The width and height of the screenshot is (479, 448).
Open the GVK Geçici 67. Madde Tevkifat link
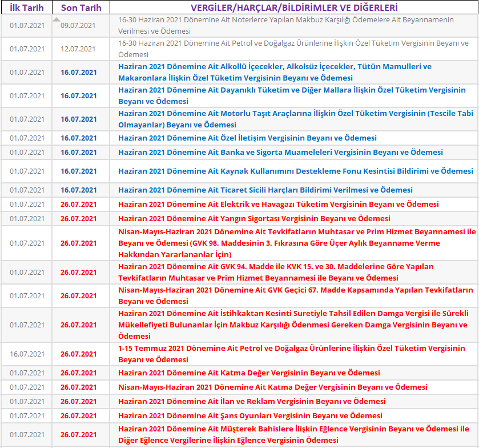click(x=295, y=295)
